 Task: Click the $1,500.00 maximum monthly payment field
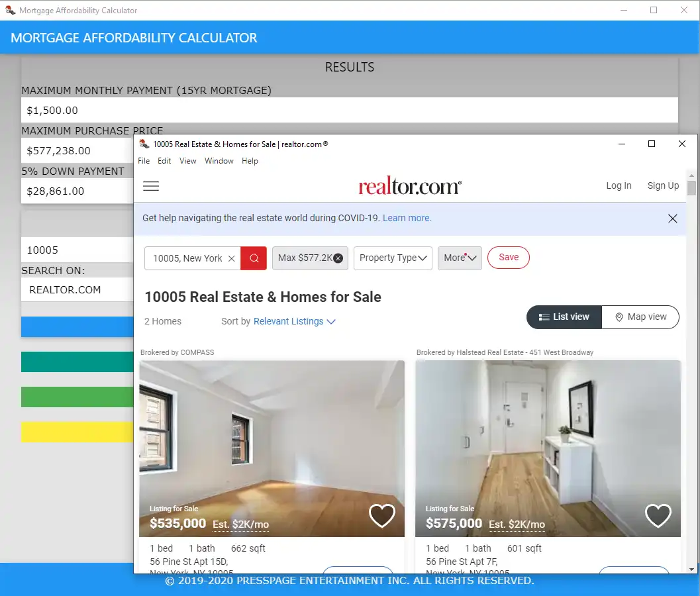350,111
